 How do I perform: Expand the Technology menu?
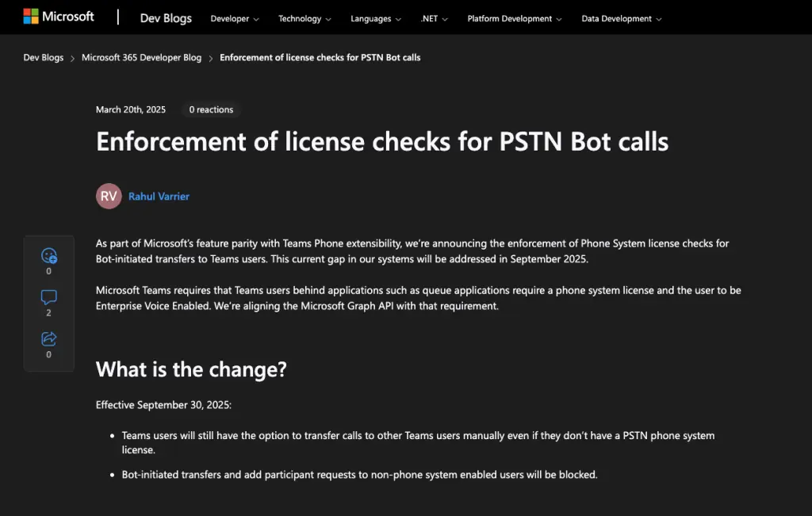pyautogui.click(x=304, y=19)
